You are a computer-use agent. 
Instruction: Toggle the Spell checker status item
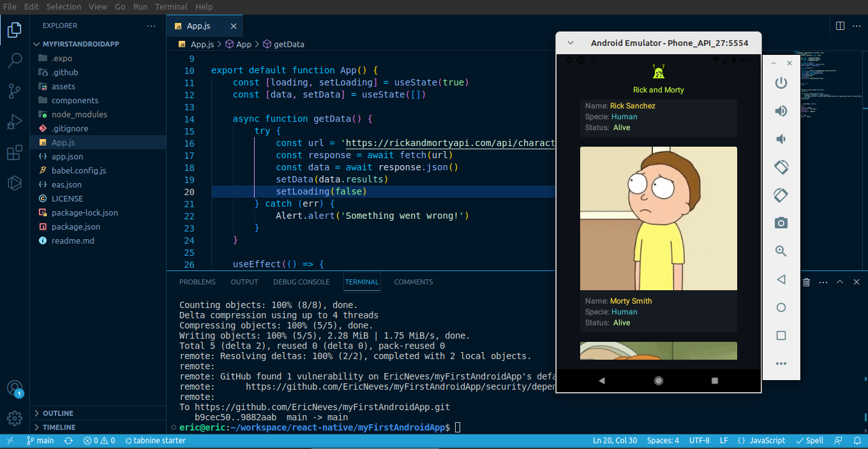click(x=810, y=441)
